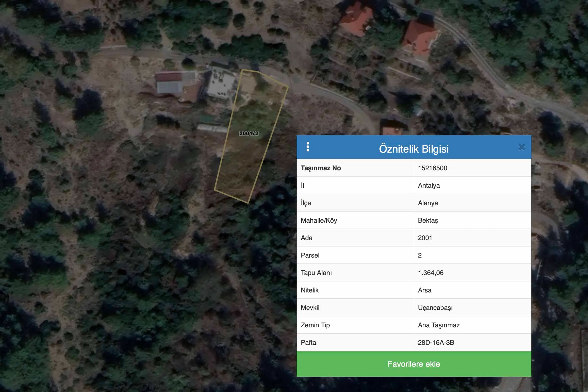The width and height of the screenshot is (588, 392).
Task: Click the Tapu Alanı value 1.364,06
Action: pos(431,273)
